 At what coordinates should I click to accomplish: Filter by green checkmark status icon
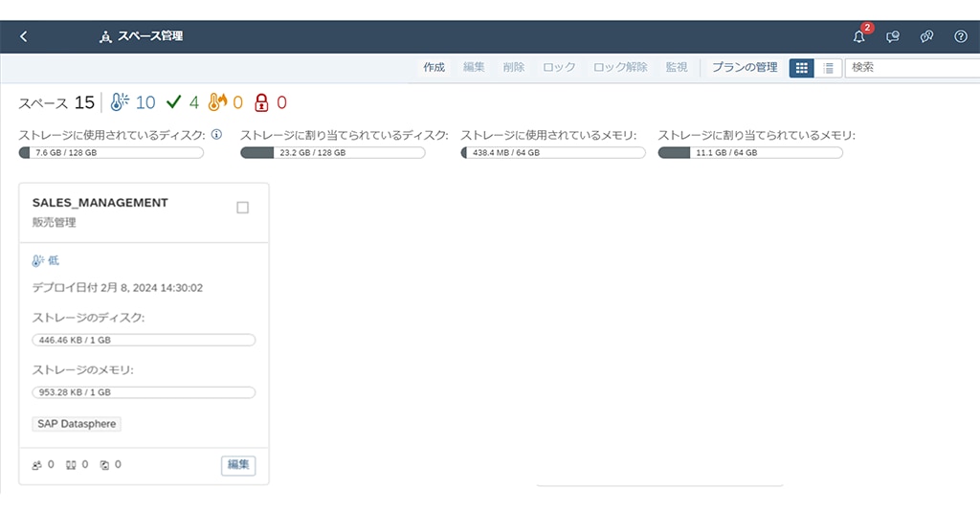tap(173, 102)
